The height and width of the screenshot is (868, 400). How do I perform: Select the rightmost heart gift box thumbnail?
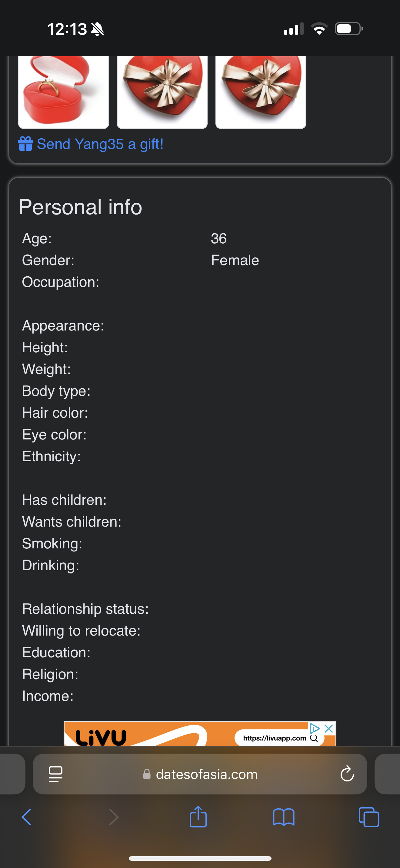coord(261,92)
